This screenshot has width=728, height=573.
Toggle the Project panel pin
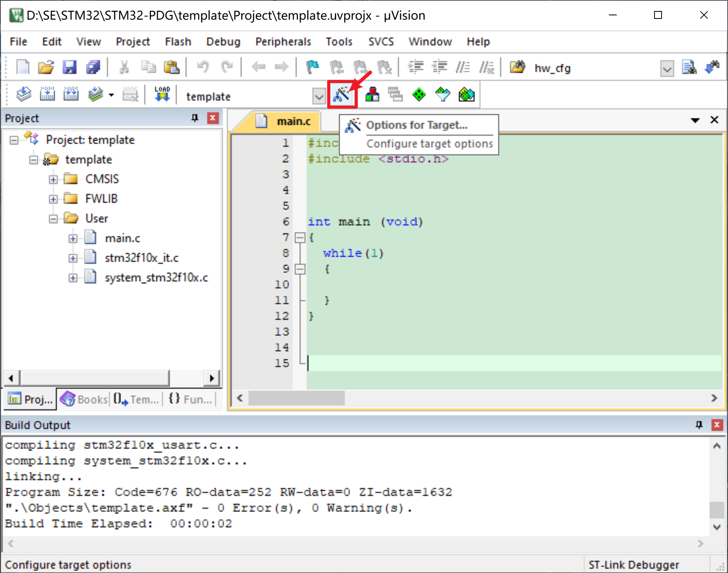click(x=195, y=118)
